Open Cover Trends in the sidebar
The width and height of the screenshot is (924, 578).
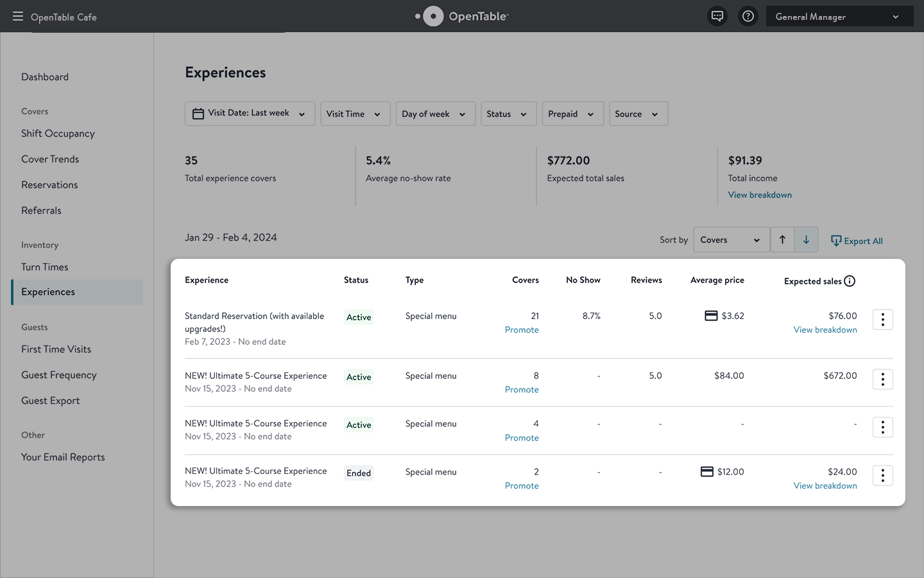[50, 159]
